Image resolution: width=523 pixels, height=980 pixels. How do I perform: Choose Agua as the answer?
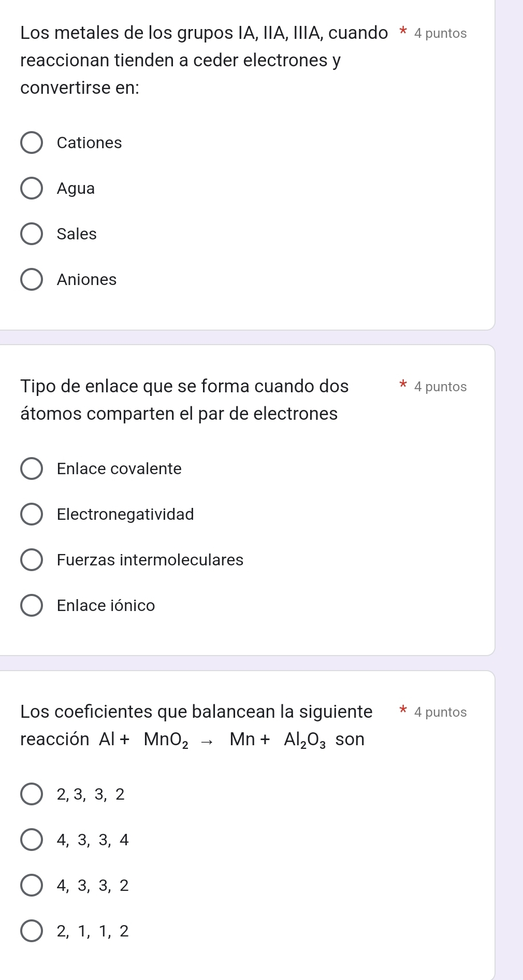[32, 188]
